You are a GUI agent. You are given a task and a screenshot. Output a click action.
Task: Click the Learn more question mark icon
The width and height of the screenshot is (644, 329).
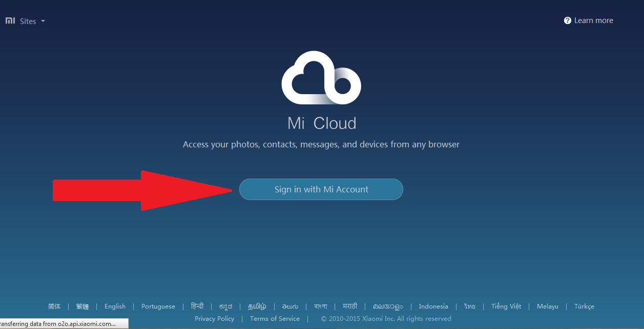568,20
